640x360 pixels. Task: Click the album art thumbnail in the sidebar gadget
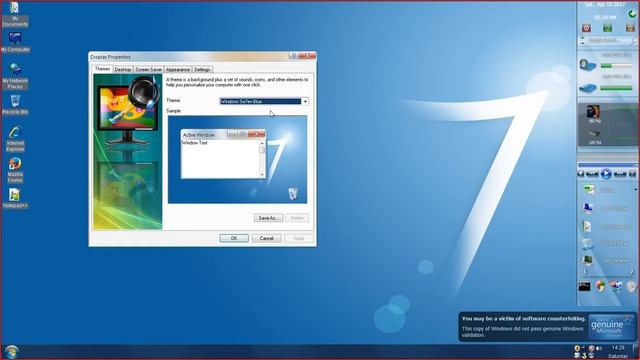[593, 111]
